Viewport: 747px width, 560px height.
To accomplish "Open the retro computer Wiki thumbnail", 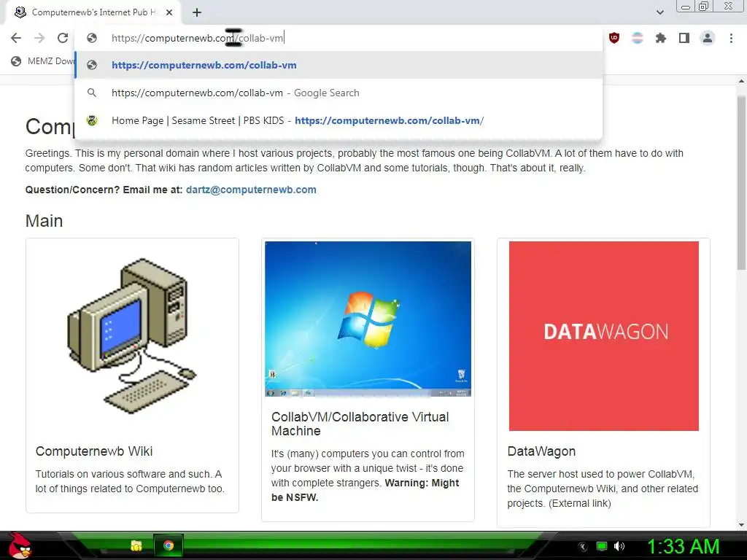I will 132,336.
